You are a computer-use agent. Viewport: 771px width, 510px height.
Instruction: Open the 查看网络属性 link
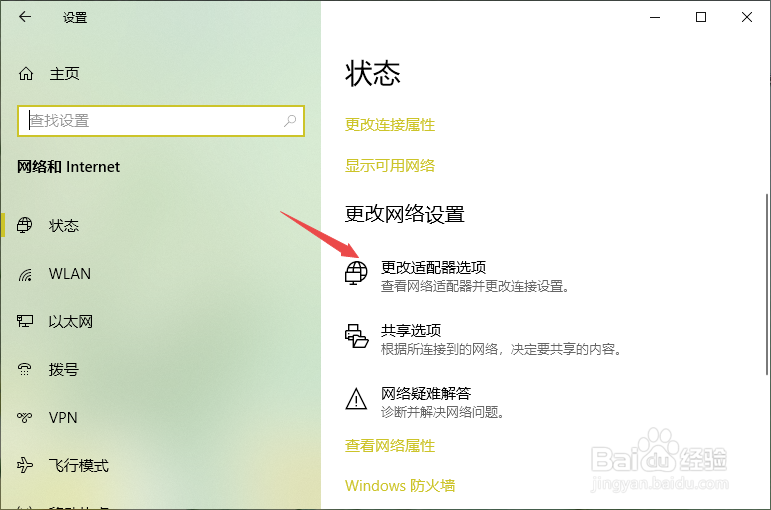tap(390, 446)
